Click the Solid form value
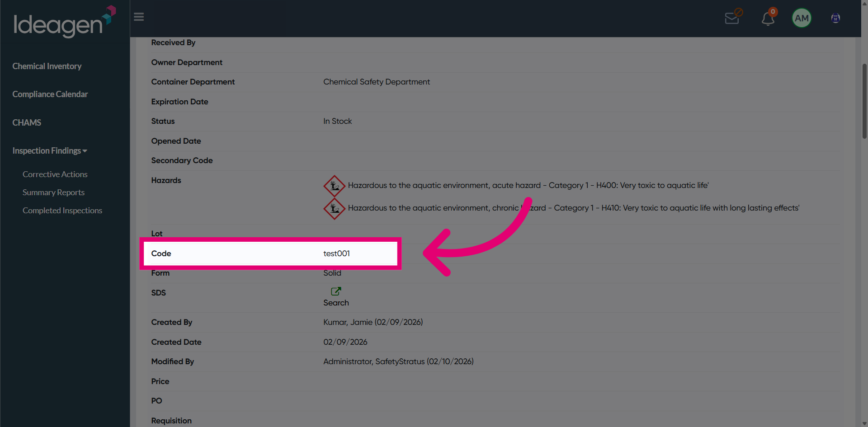868x427 pixels. (x=332, y=273)
